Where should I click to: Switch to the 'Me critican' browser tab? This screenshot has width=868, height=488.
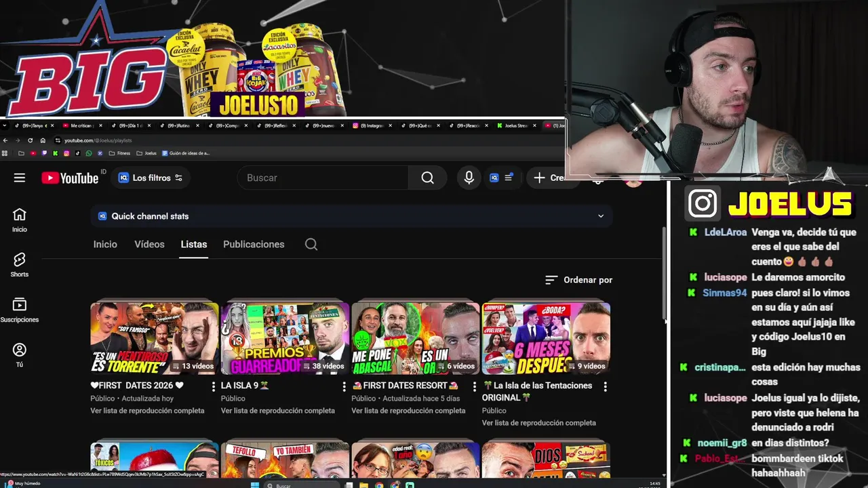tap(81, 125)
